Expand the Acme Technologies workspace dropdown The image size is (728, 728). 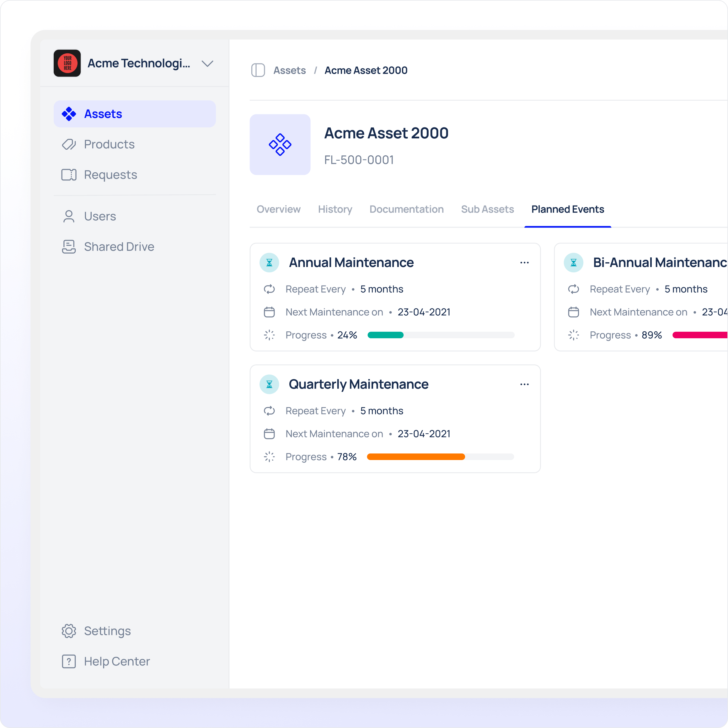tap(207, 64)
